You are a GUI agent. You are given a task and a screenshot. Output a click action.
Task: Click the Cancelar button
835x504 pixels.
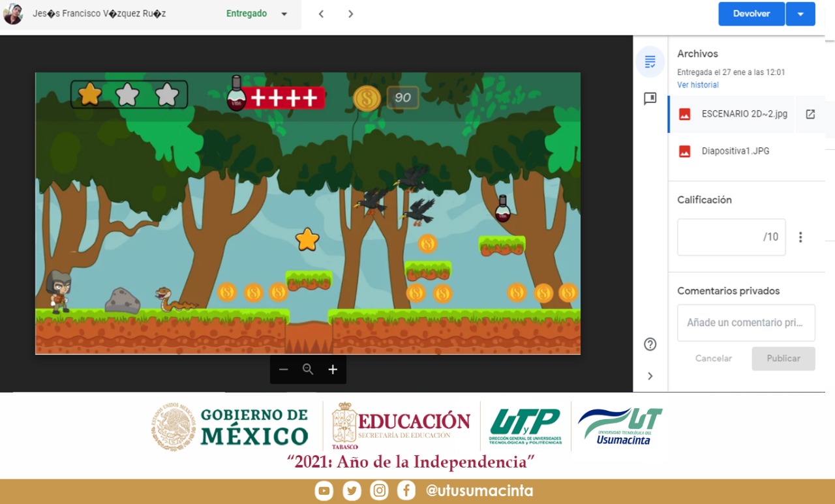pos(714,359)
